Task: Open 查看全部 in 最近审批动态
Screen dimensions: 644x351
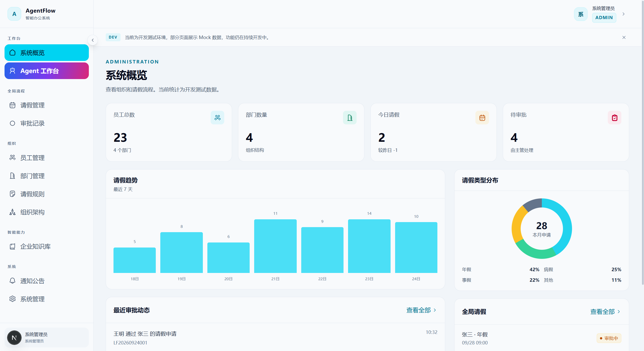Action: pos(421,310)
